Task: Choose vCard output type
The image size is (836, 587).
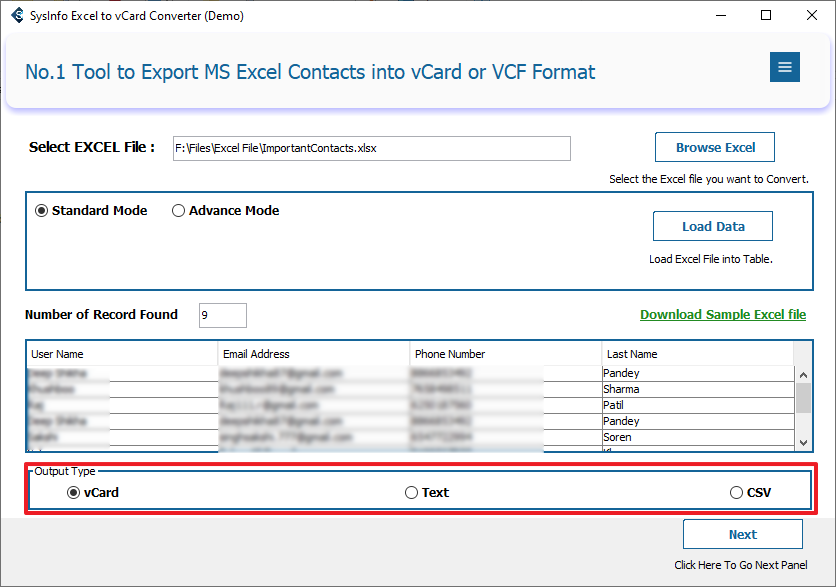Action: 73,493
